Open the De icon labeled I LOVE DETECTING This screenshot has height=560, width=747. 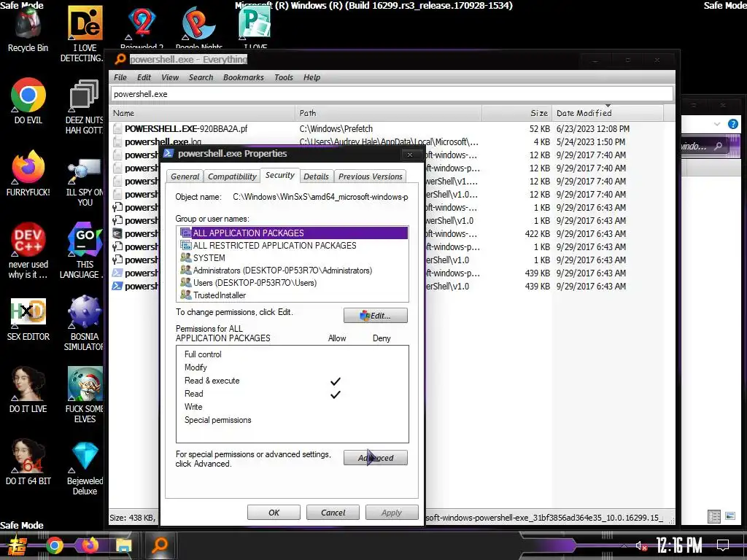point(85,34)
